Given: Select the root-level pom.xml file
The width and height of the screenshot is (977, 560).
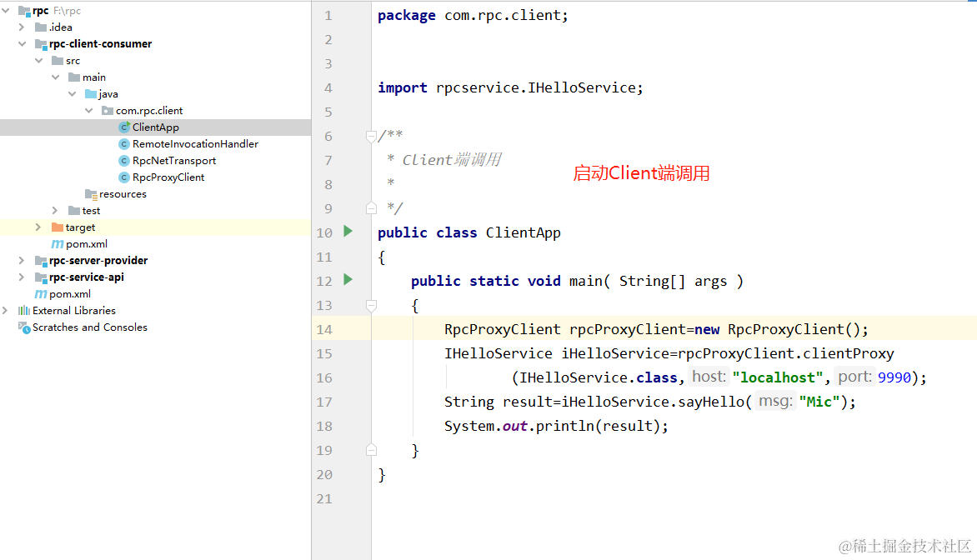Looking at the screenshot, I should click(156, 294).
